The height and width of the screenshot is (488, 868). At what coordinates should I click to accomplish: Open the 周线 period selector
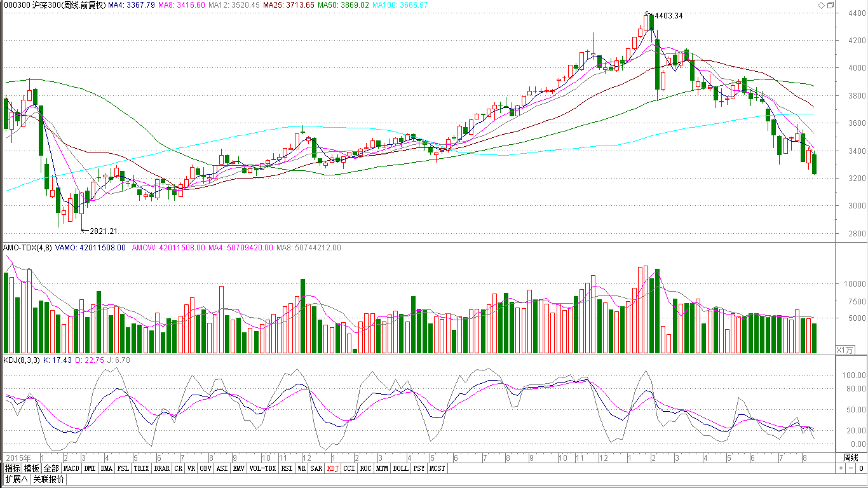[x=850, y=457]
